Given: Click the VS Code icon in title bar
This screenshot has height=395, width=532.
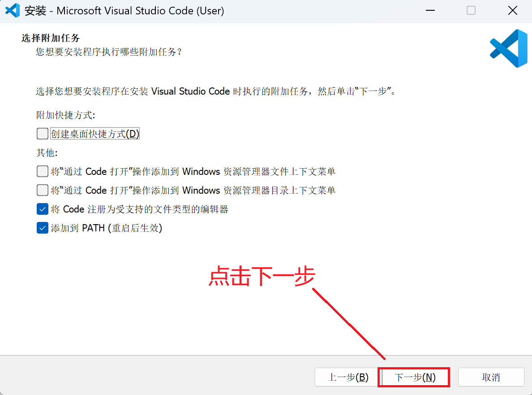Looking at the screenshot, I should point(12,10).
